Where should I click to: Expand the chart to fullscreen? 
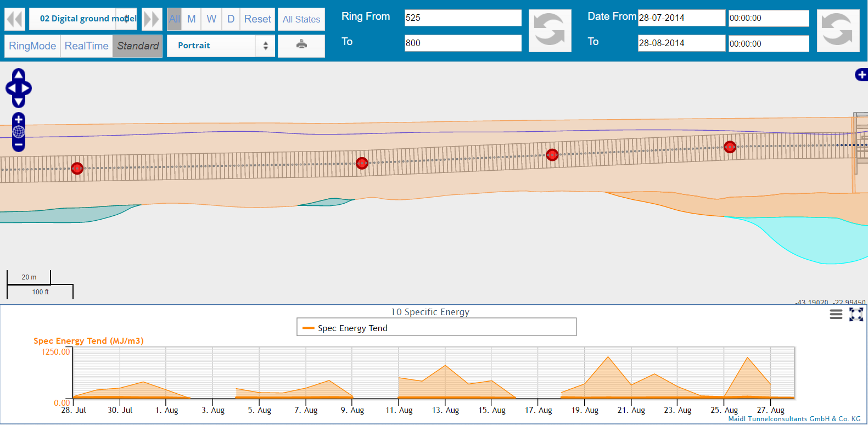pyautogui.click(x=856, y=314)
